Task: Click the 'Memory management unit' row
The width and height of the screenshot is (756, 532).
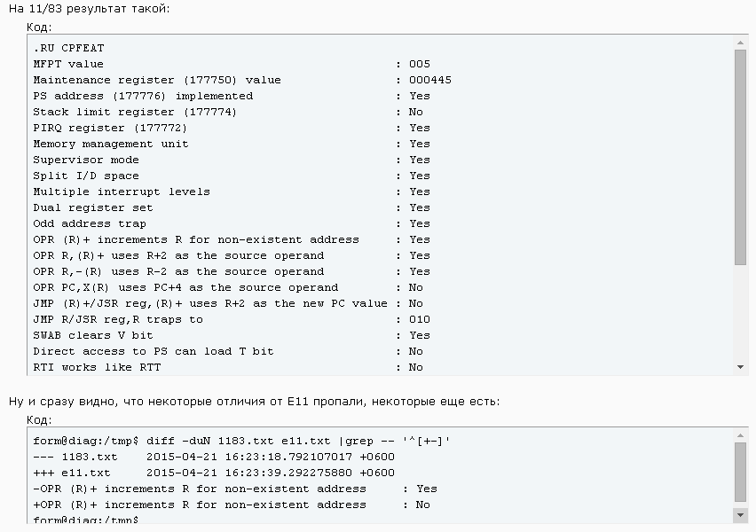Action: pyautogui.click(x=111, y=144)
